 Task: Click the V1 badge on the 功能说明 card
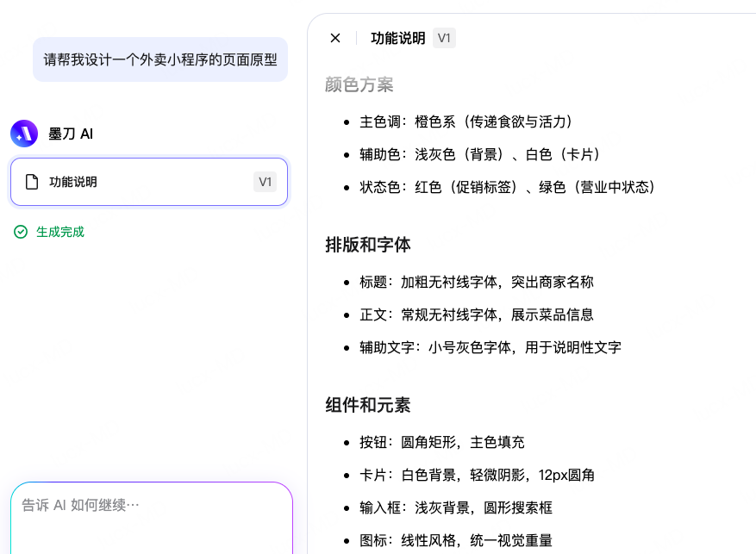pos(265,182)
